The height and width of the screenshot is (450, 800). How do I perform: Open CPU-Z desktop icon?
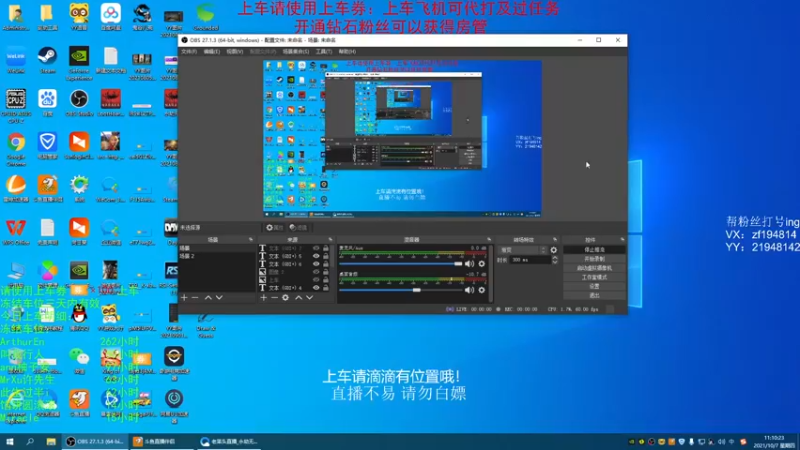(16, 106)
